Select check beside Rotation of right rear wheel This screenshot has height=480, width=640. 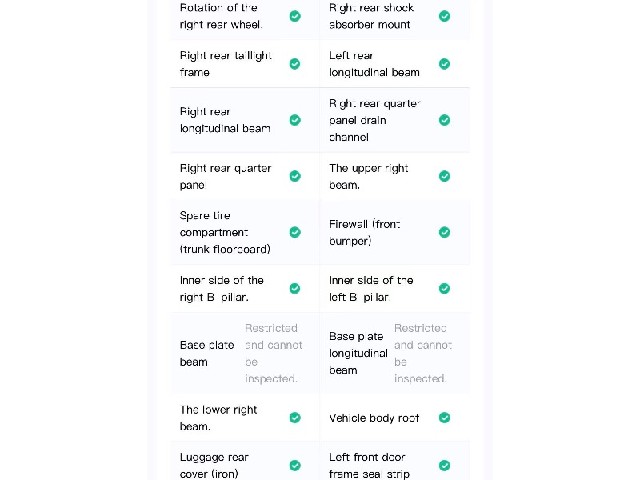click(295, 16)
